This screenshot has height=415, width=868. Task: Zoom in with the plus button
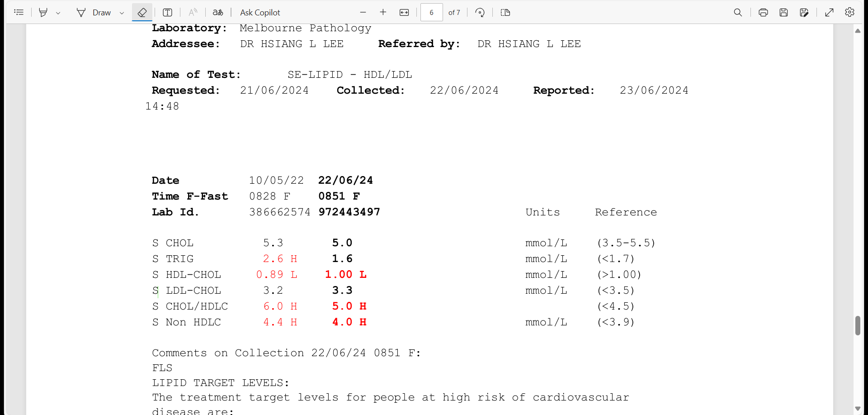pos(383,12)
